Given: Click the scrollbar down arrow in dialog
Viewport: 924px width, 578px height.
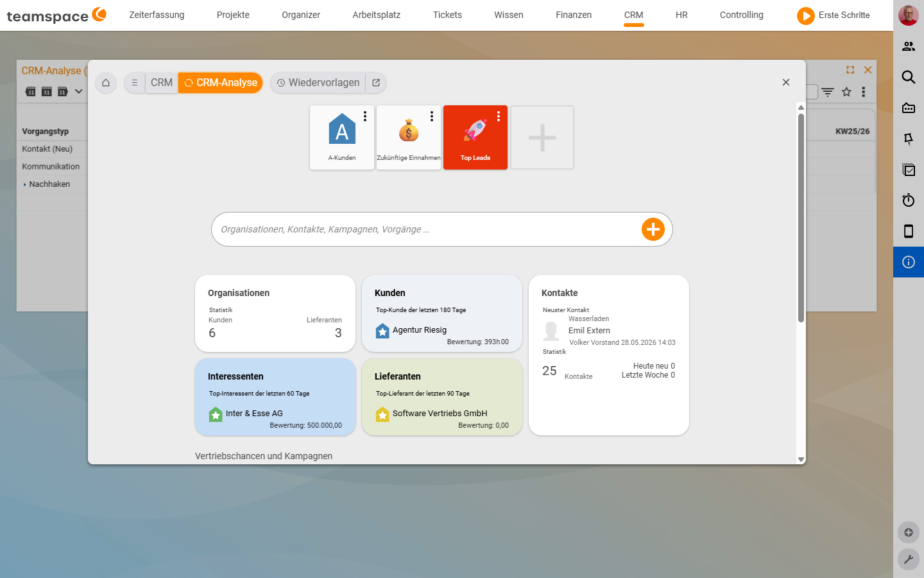Looking at the screenshot, I should pos(801,459).
